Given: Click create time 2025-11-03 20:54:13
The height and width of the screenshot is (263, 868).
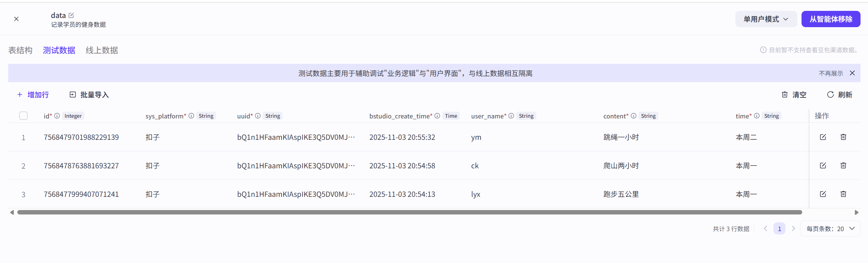Looking at the screenshot, I should tap(402, 194).
